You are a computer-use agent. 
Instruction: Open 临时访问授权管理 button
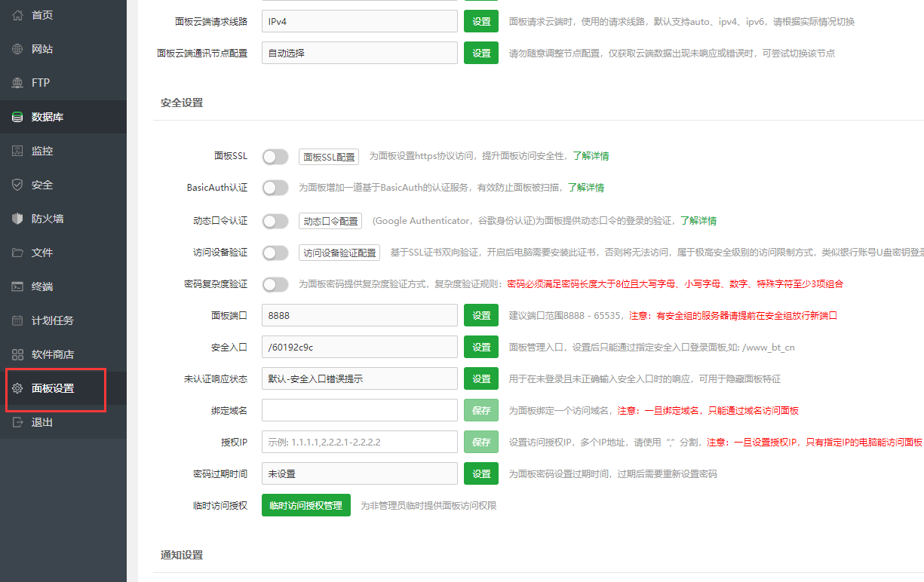306,505
